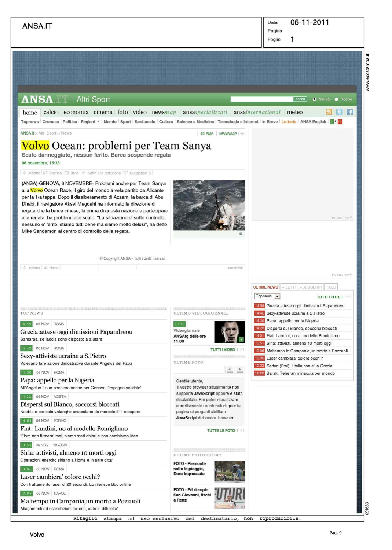Open the Lotterie link
This screenshot has height=550, width=392.
pos(289,122)
